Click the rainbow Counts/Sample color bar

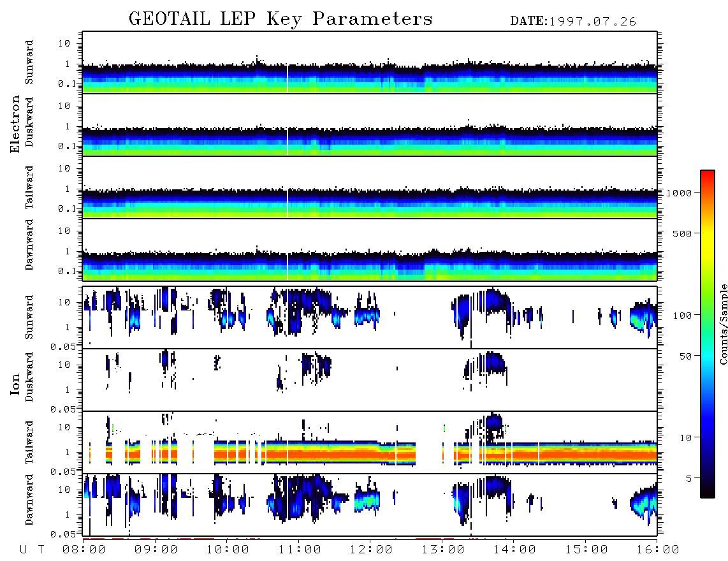pyautogui.click(x=708, y=334)
